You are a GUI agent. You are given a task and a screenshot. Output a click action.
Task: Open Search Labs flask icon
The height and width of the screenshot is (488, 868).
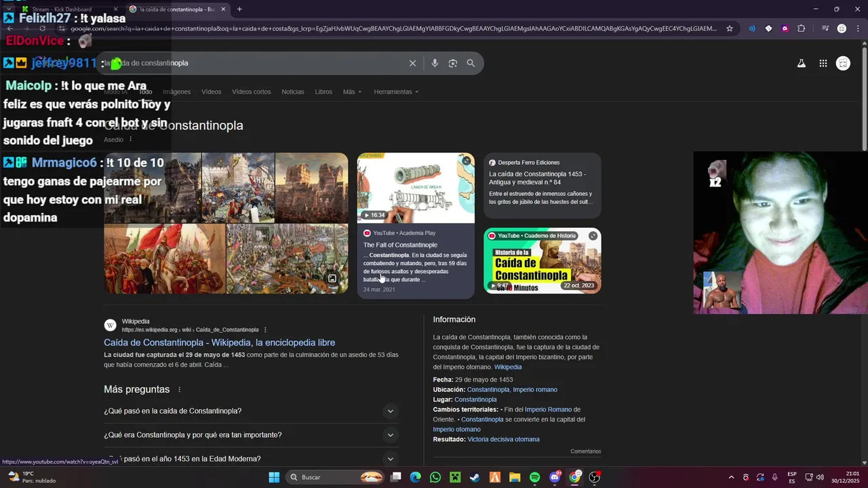coord(801,63)
